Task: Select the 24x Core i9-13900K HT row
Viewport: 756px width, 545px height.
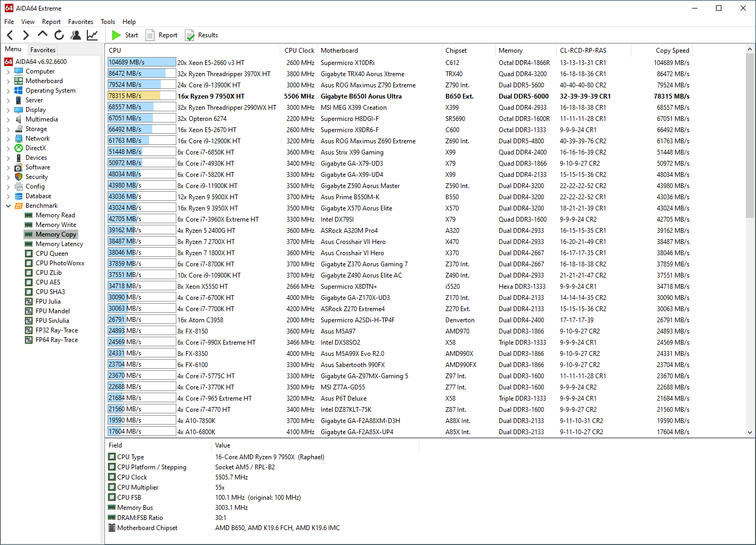Action: [399, 85]
